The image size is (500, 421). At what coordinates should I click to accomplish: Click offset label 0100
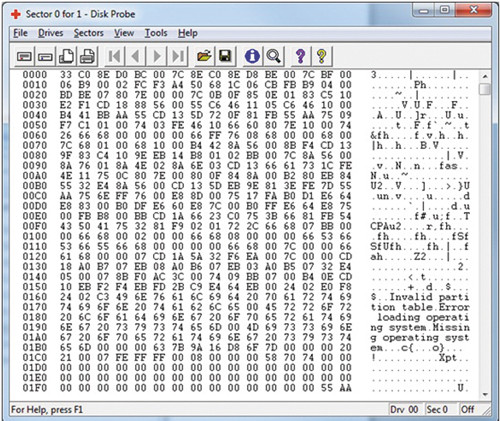[35, 236]
